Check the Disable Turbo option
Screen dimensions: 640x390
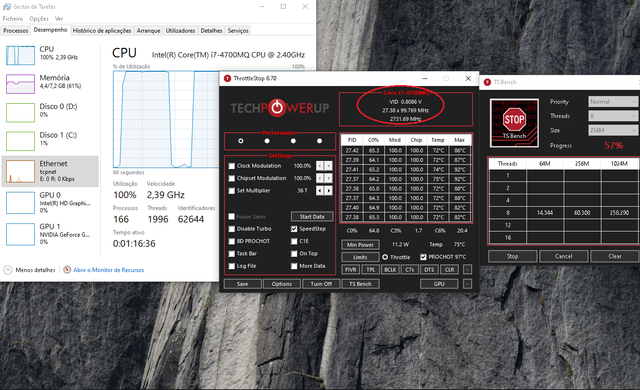pos(232,229)
